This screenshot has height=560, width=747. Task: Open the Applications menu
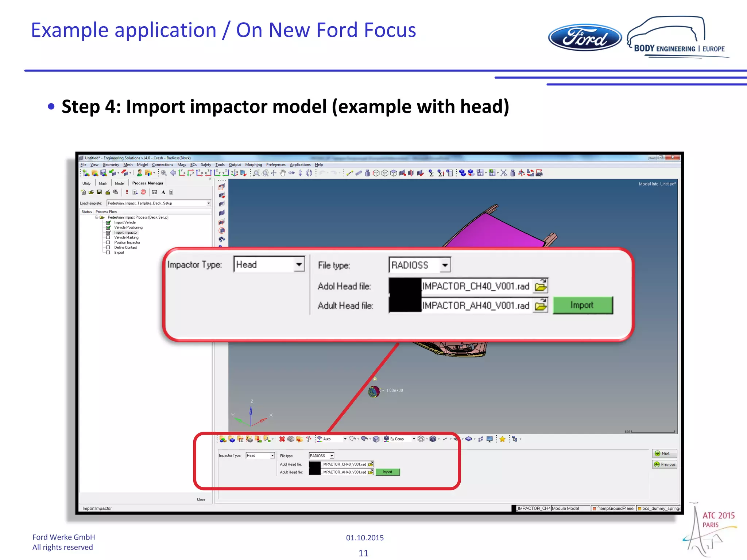click(x=300, y=165)
